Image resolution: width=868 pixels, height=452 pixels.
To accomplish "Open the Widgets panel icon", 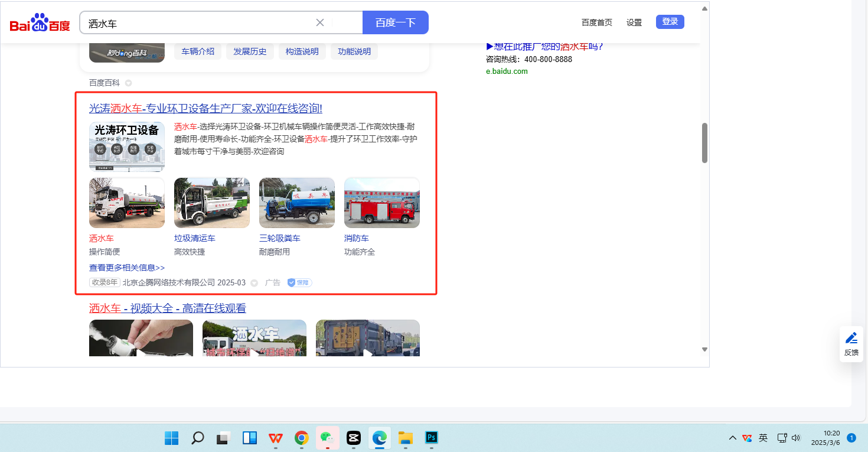I will tap(249, 438).
